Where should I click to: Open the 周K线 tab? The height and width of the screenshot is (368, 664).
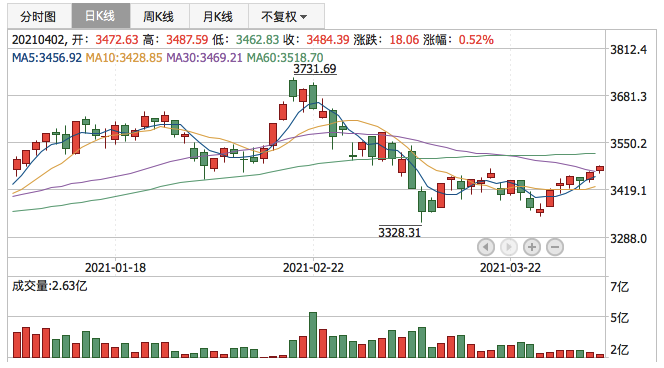(159, 17)
